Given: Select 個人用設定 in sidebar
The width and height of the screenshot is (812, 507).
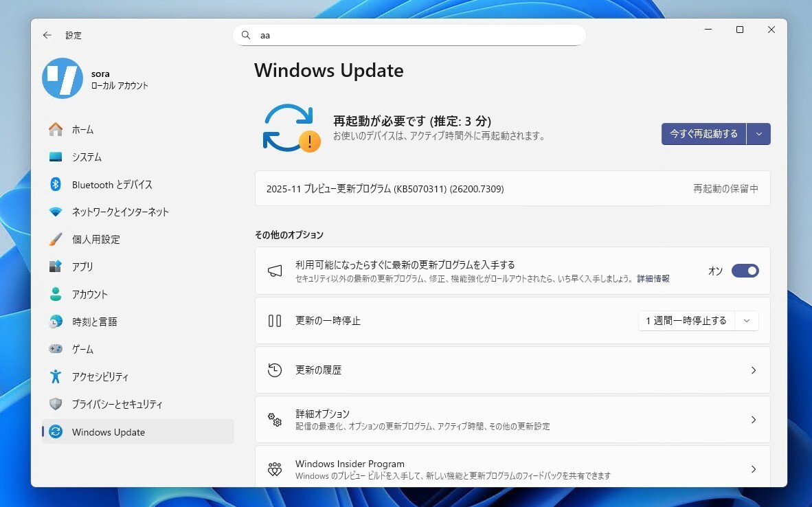Looking at the screenshot, I should (x=138, y=239).
